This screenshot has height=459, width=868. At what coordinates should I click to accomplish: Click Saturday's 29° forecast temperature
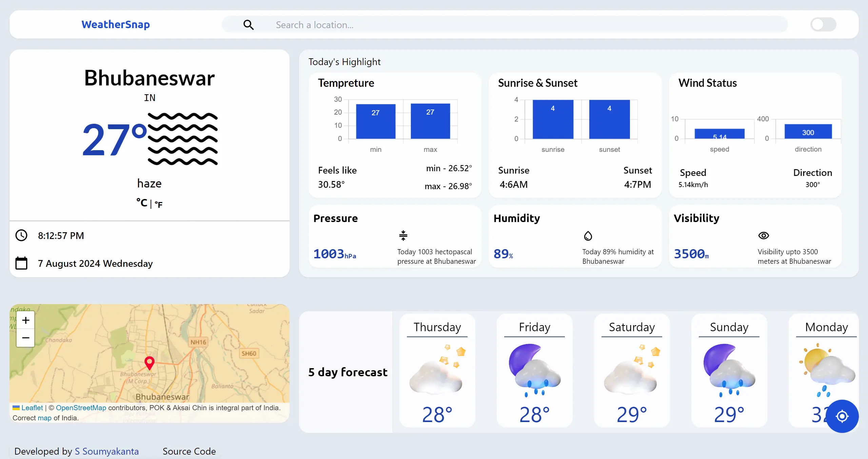coord(632,415)
